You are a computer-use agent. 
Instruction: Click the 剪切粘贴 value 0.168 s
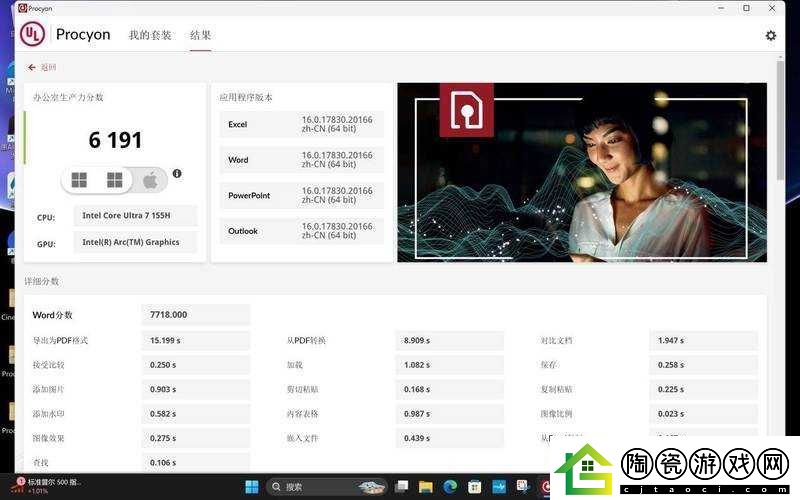[450, 389]
